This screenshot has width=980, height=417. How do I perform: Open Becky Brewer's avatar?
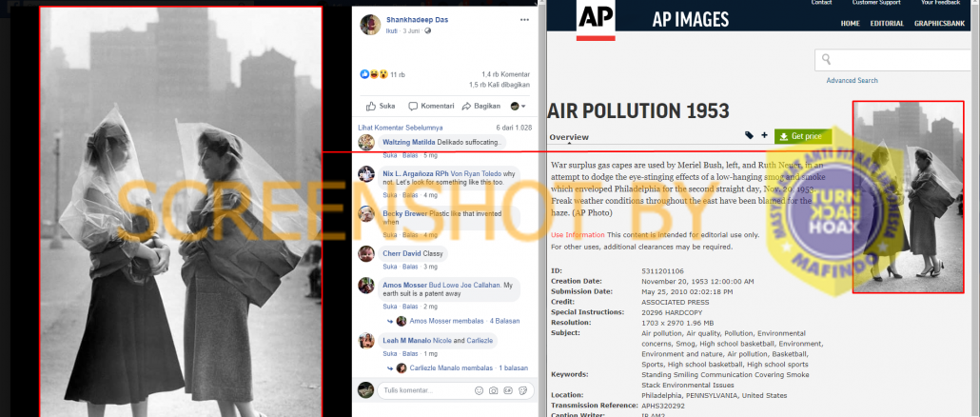pyautogui.click(x=366, y=214)
